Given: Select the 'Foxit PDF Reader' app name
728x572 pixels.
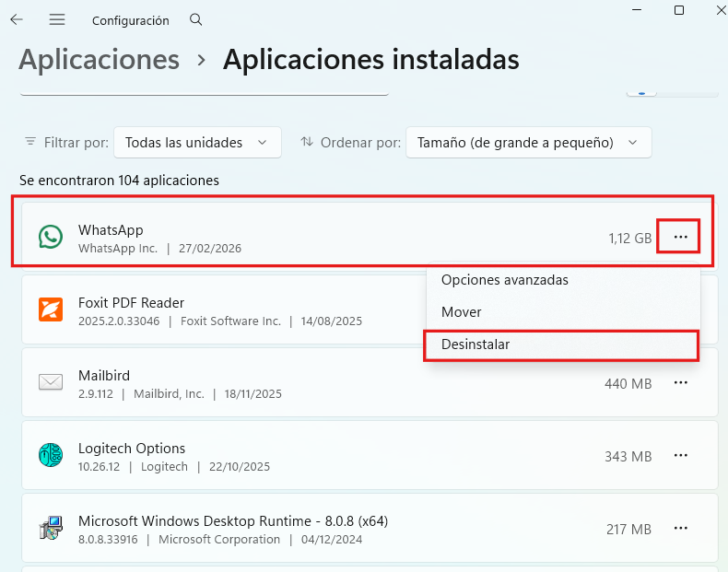Looking at the screenshot, I should click(131, 303).
